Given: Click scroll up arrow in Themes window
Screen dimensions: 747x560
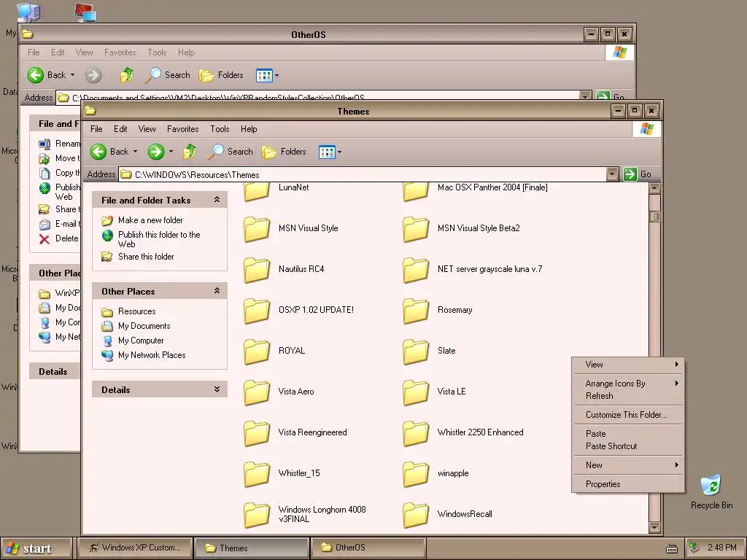Looking at the screenshot, I should pos(654,188).
